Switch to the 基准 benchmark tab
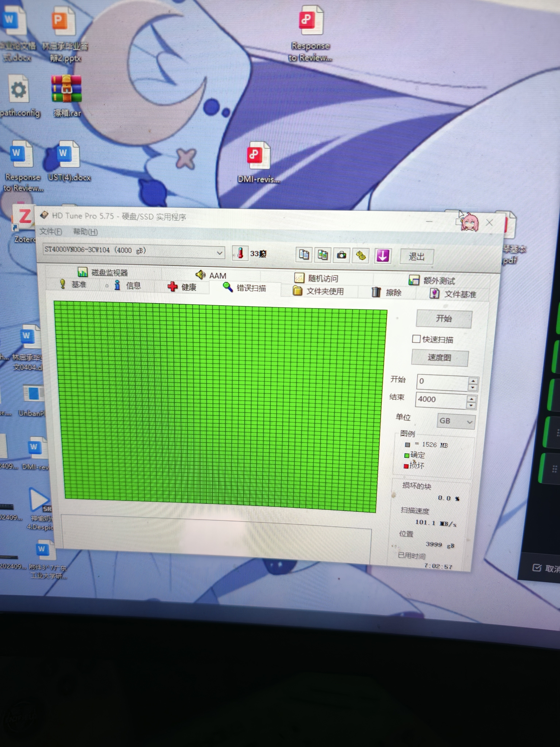 [73, 284]
